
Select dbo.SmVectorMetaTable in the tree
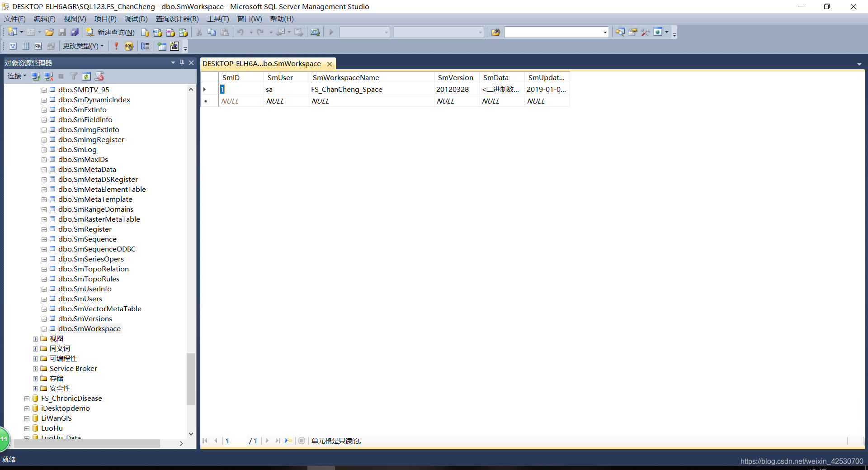(x=99, y=309)
